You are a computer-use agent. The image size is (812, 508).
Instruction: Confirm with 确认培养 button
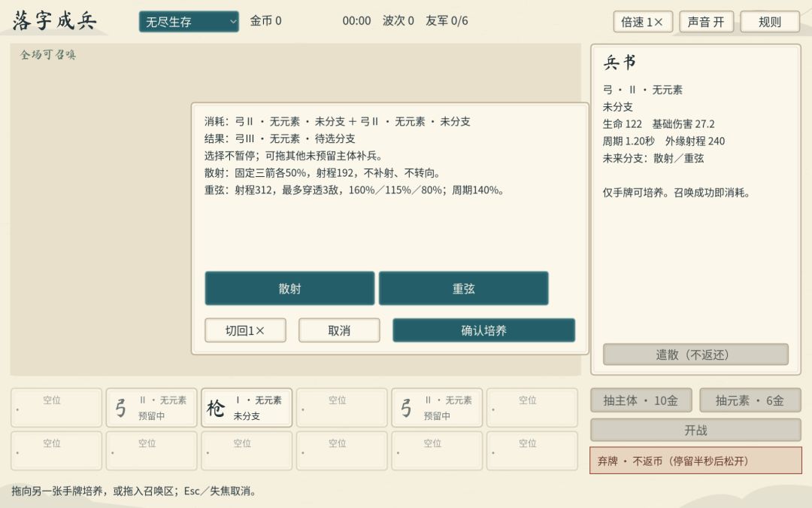click(483, 330)
